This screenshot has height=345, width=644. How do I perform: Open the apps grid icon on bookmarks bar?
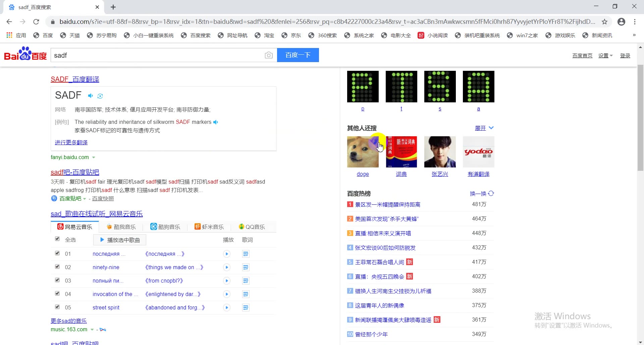pos(9,35)
